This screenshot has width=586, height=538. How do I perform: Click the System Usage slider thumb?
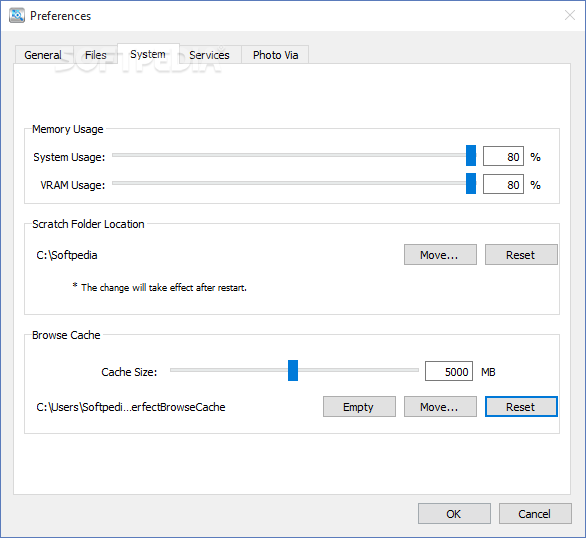click(x=471, y=156)
